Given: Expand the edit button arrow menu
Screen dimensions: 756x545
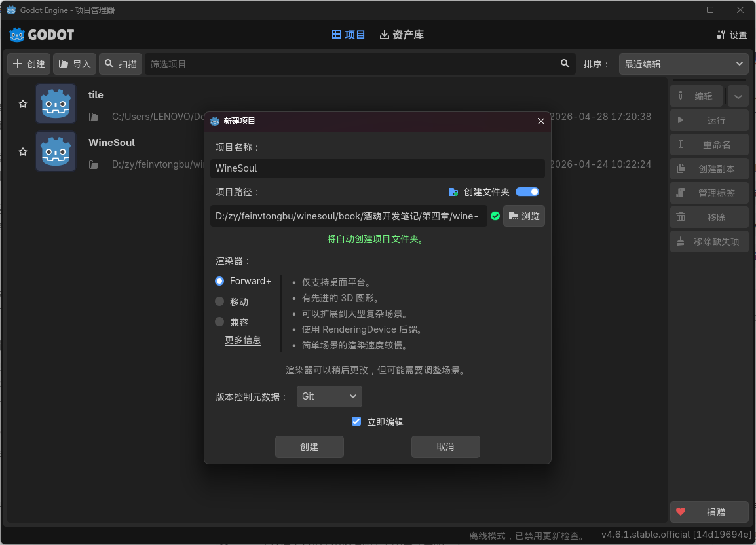Looking at the screenshot, I should [x=738, y=96].
